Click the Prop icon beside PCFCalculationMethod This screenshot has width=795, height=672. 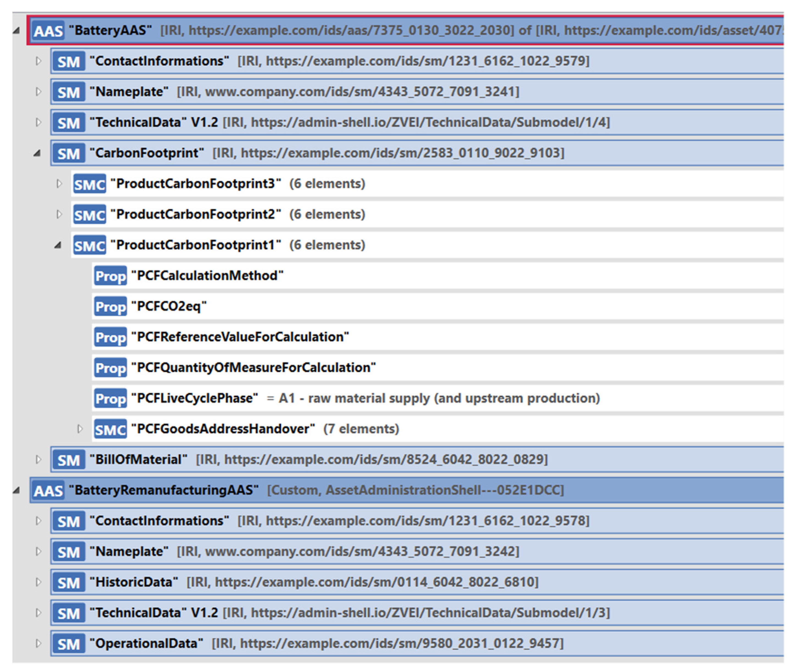click(111, 276)
